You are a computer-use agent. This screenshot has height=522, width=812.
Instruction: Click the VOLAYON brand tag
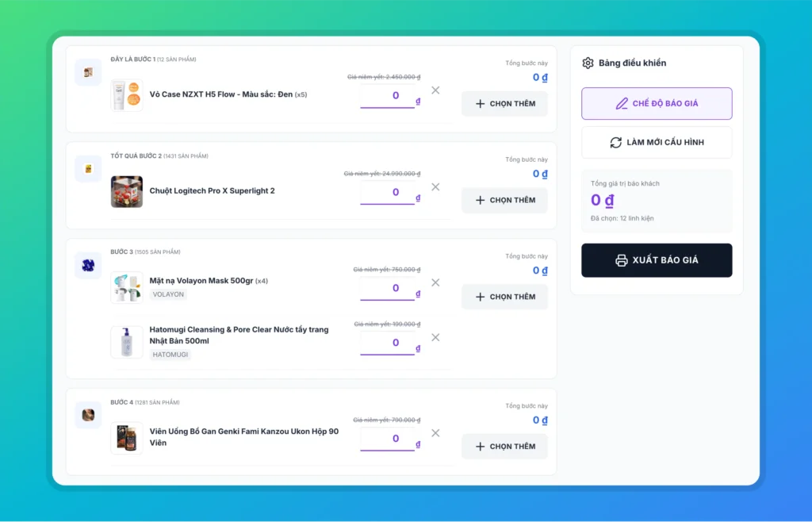(x=168, y=294)
